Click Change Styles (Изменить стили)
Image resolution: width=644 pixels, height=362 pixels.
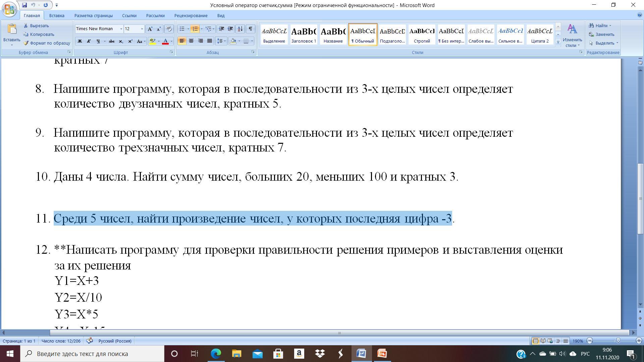[572, 35]
